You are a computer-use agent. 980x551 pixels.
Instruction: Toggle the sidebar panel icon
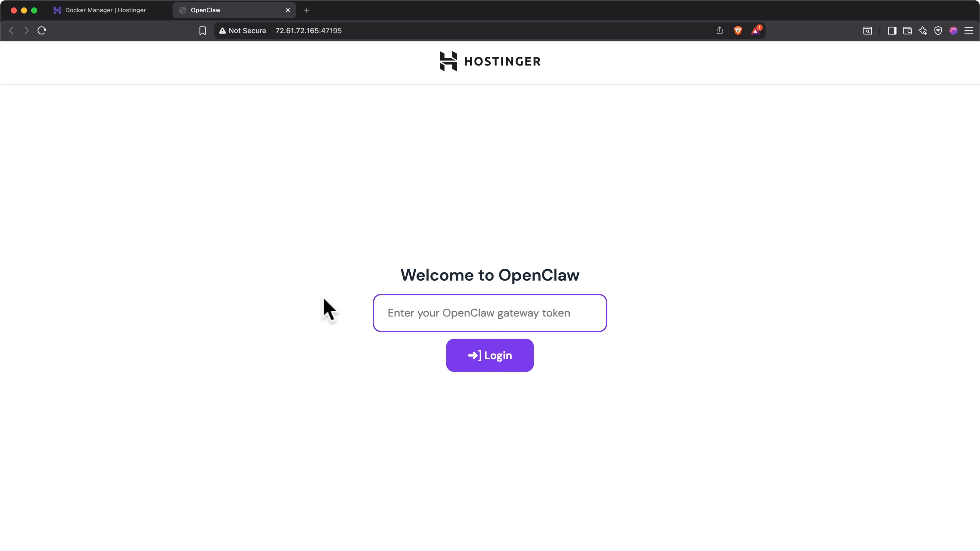pos(891,30)
